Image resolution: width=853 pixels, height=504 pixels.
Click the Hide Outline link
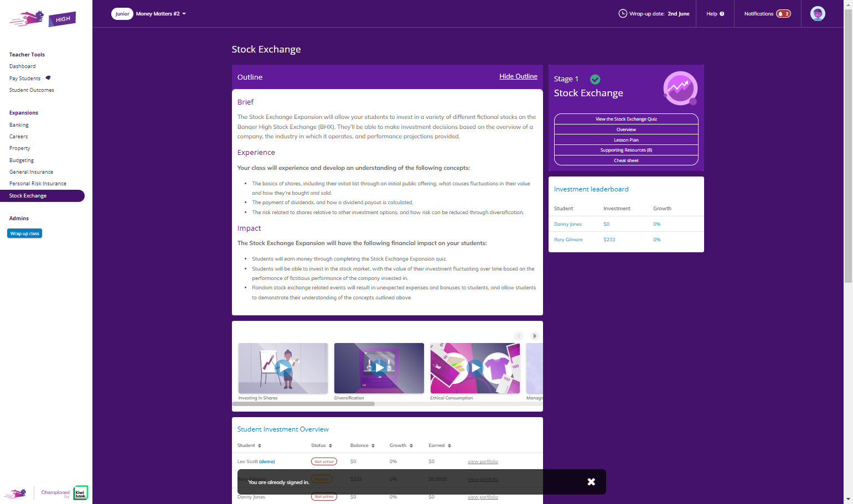click(518, 76)
